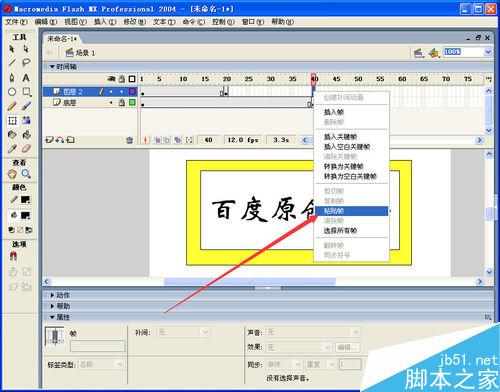The width and height of the screenshot is (500, 392).
Task: Toggle lock all layers padlock icon
Action: pos(122,79)
